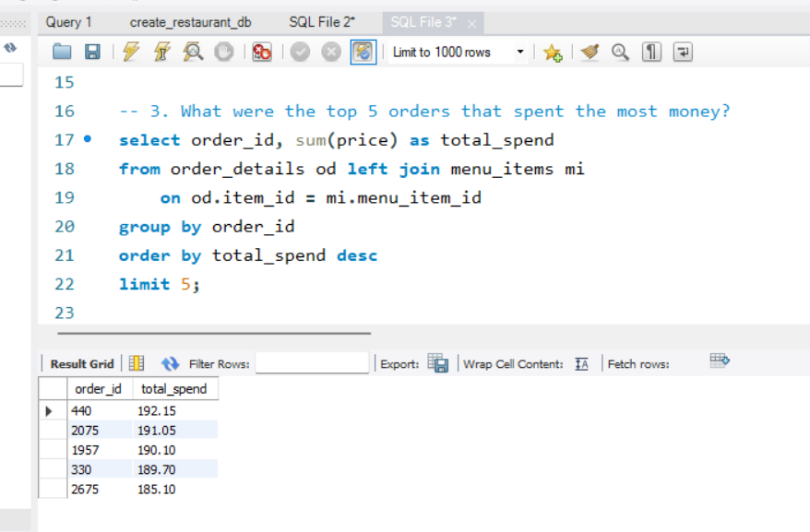
Task: Toggle invisible characters pilcrow icon
Action: coord(651,53)
